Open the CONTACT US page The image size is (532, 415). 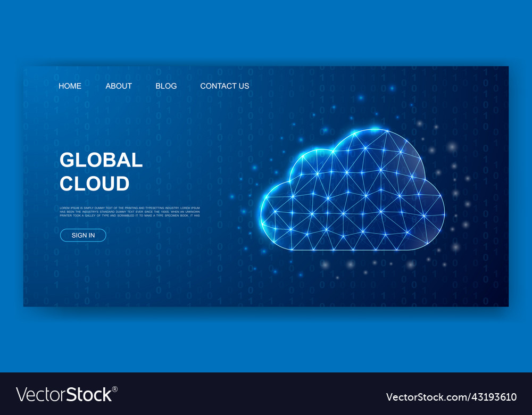[x=225, y=86]
